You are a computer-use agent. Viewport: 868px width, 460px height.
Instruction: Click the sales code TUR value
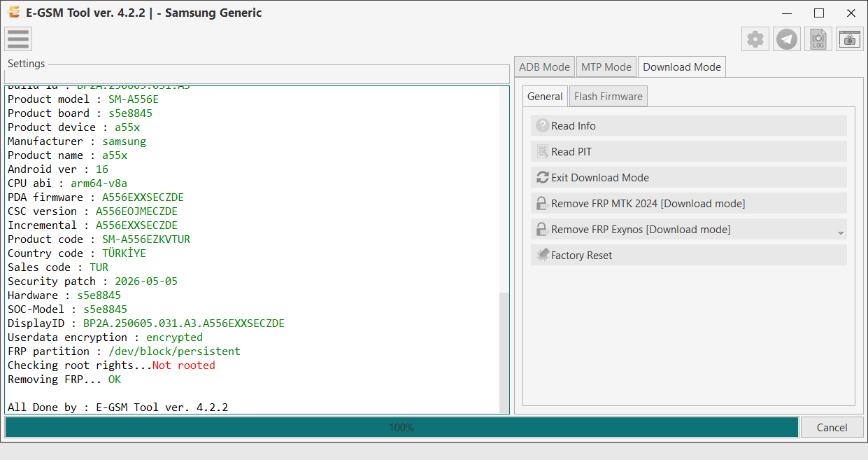tap(99, 267)
